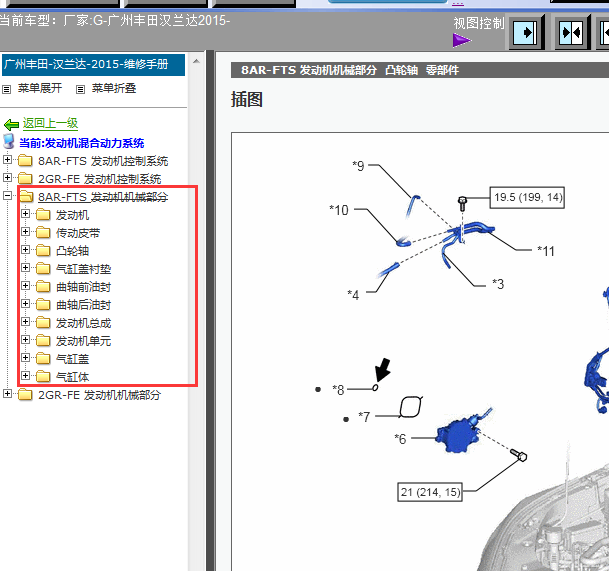Click the purple arrow under 视图控制
Viewport: 609px width, 571px height.
coord(461,40)
